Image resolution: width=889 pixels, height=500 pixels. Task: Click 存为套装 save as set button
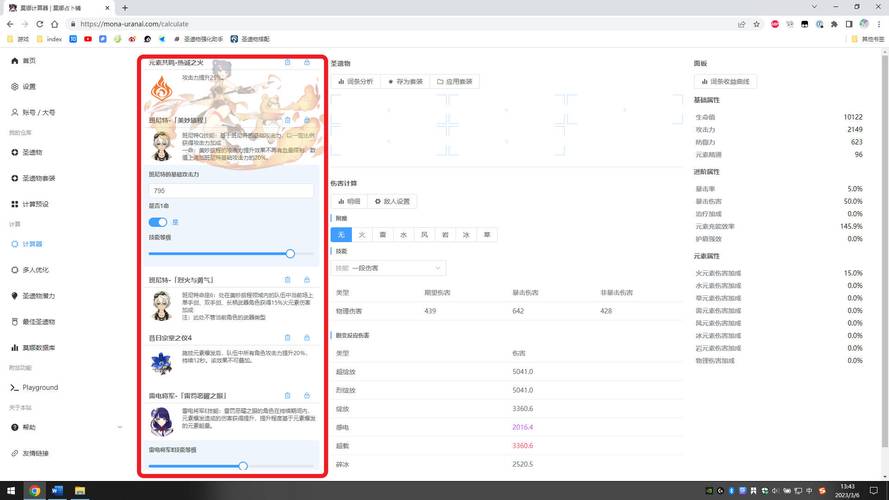[405, 82]
